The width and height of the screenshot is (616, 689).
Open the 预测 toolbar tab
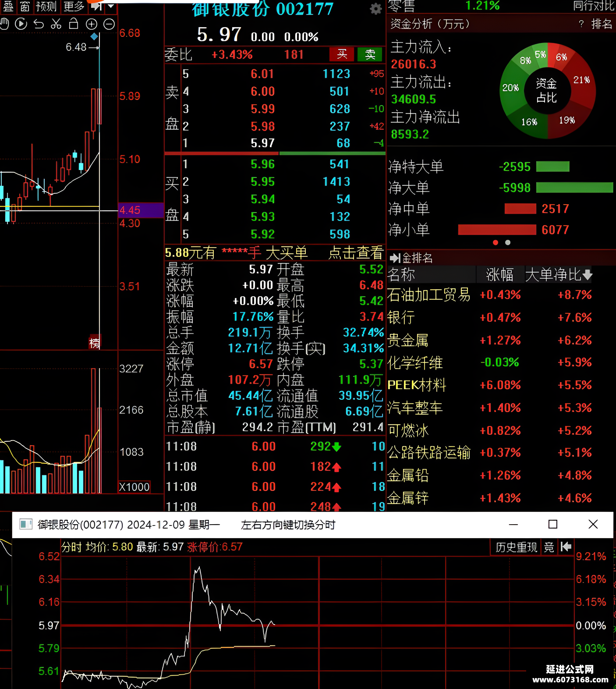point(46,7)
